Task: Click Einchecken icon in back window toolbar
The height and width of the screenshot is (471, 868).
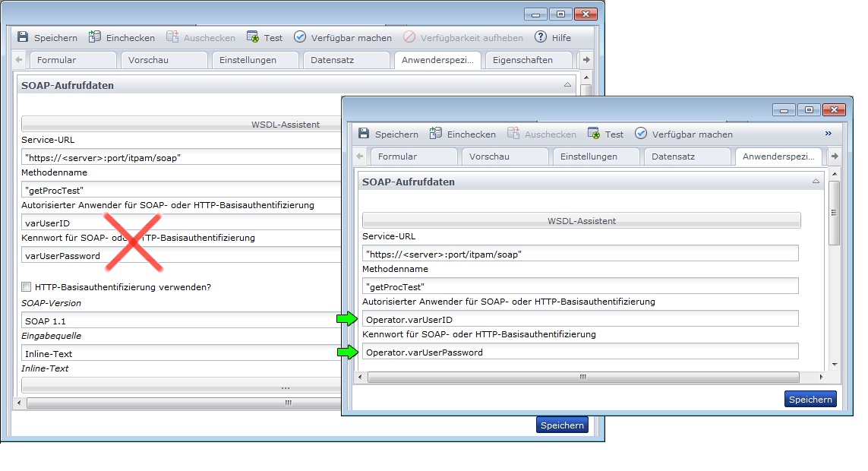Action: click(x=95, y=36)
